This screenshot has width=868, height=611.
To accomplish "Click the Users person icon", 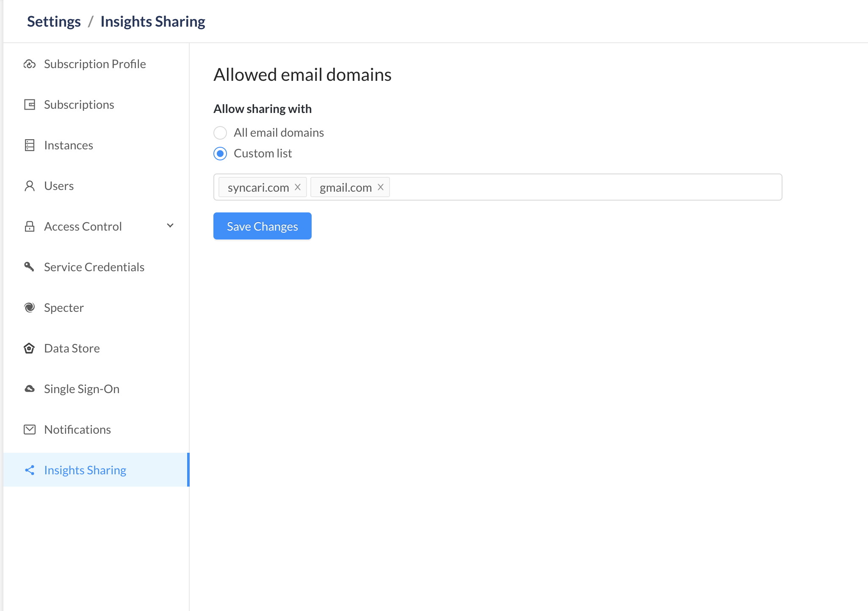I will tap(30, 186).
